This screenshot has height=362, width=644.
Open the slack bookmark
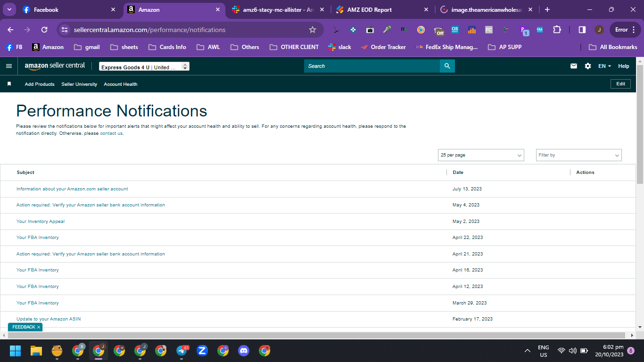coord(340,47)
